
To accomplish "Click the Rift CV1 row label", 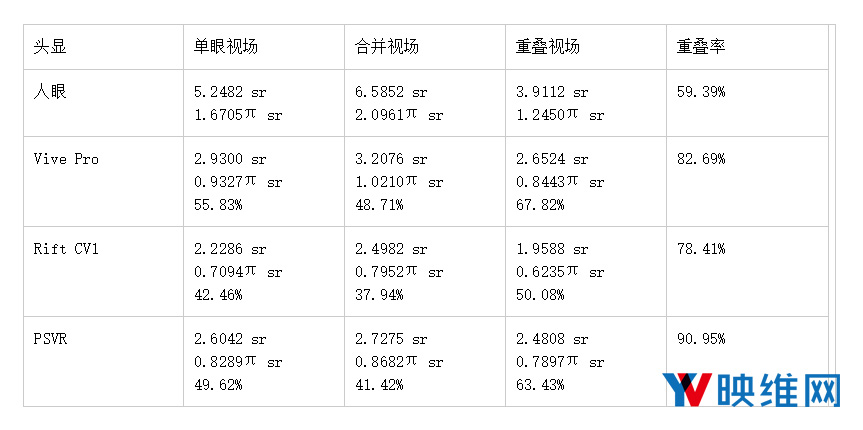I will point(66,249).
